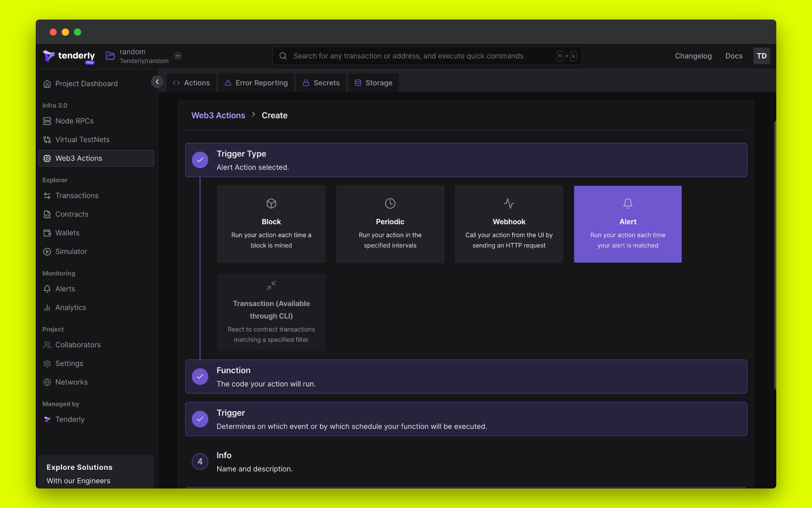Click the Networks globe icon

47,382
